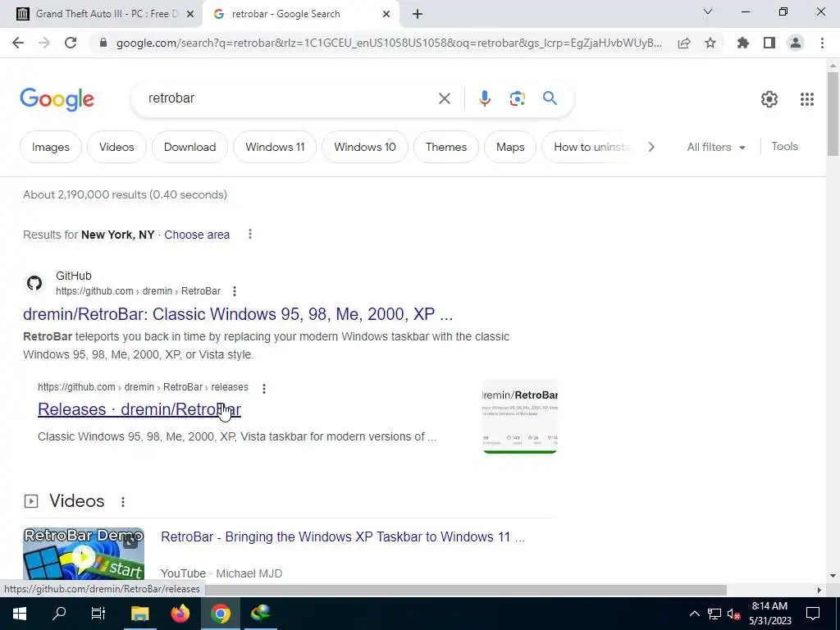
Task: Open Google apps grid
Action: (x=807, y=99)
